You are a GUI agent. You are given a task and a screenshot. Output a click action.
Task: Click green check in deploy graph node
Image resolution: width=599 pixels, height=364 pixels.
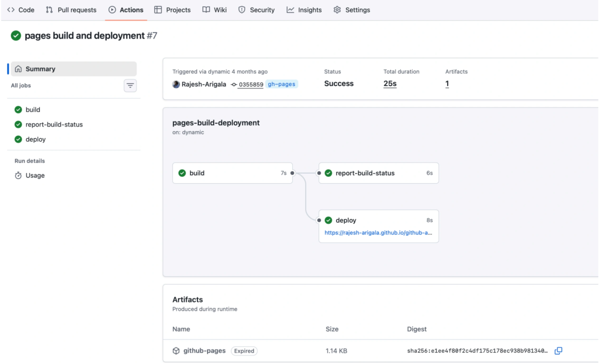[x=328, y=220]
